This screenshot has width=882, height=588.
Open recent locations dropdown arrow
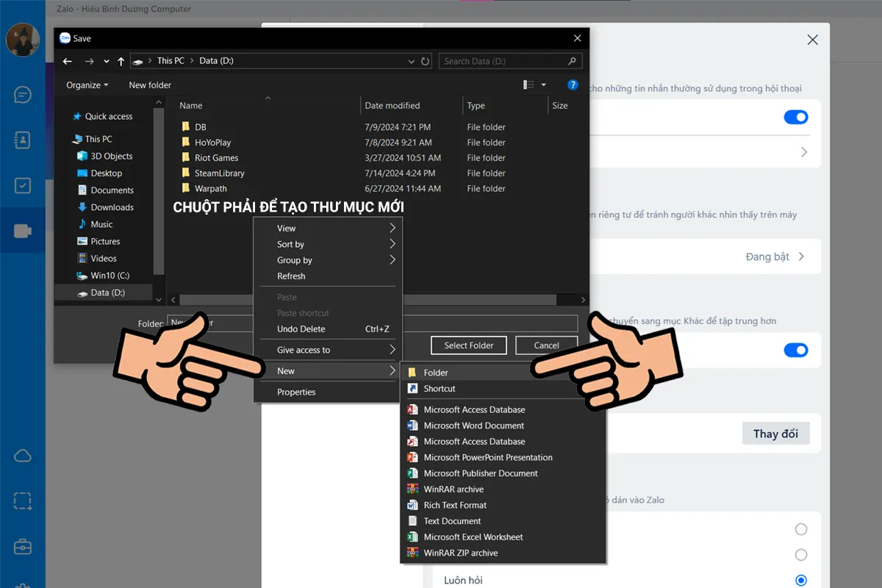click(x=107, y=61)
